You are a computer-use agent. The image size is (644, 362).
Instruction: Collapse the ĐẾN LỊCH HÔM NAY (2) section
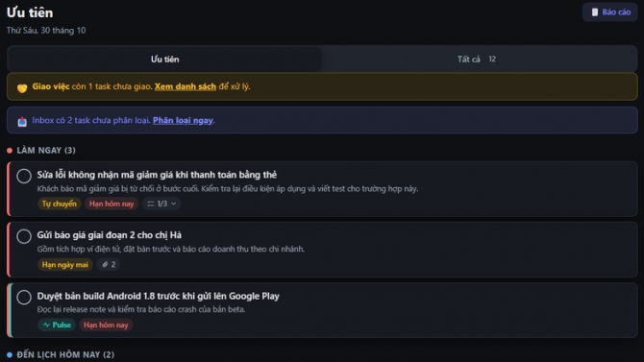(x=61, y=354)
